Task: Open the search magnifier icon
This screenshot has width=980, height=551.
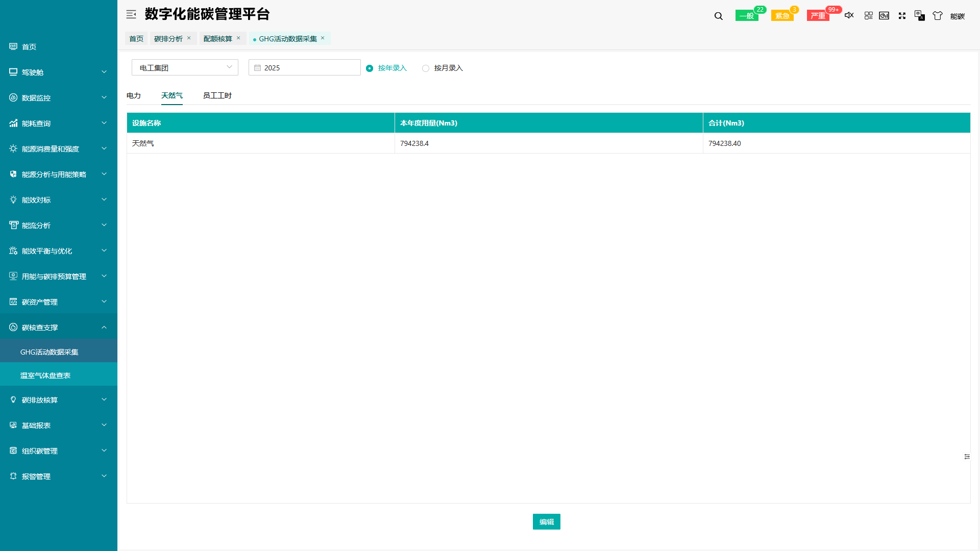Action: [x=718, y=16]
